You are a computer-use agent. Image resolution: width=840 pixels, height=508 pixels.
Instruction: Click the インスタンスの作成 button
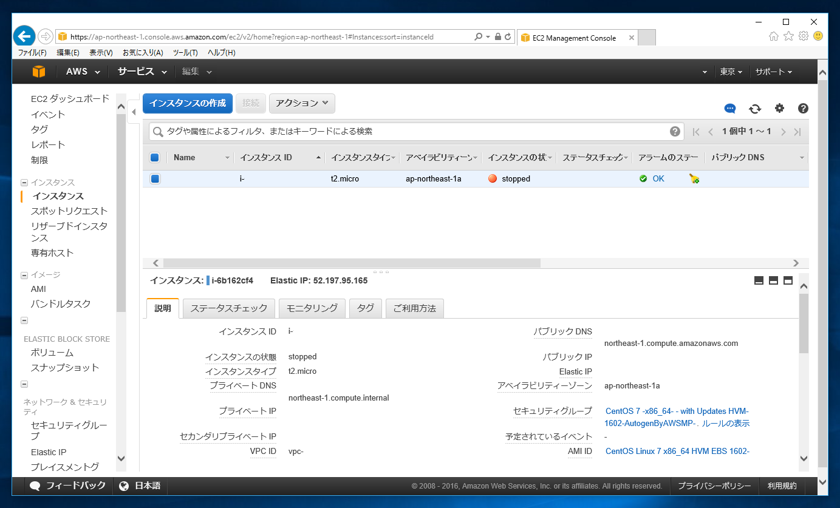pyautogui.click(x=188, y=103)
